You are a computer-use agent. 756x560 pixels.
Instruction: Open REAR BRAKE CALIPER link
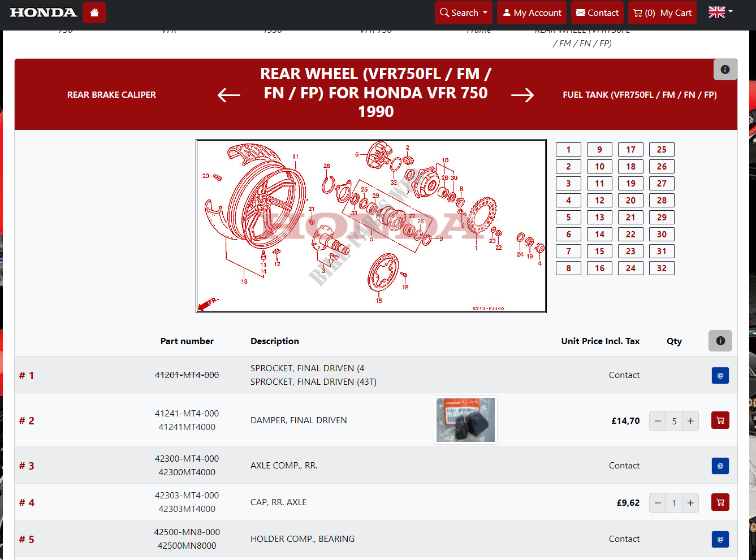click(111, 95)
